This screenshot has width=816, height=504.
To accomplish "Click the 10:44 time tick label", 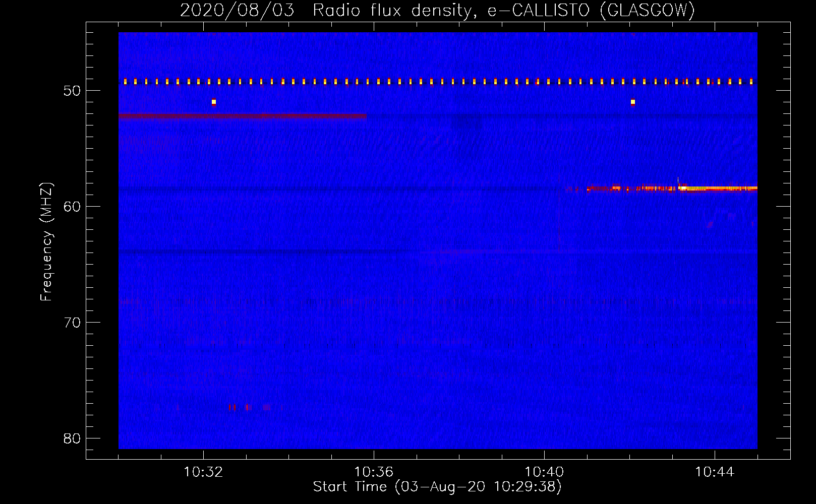I will pos(715,472).
